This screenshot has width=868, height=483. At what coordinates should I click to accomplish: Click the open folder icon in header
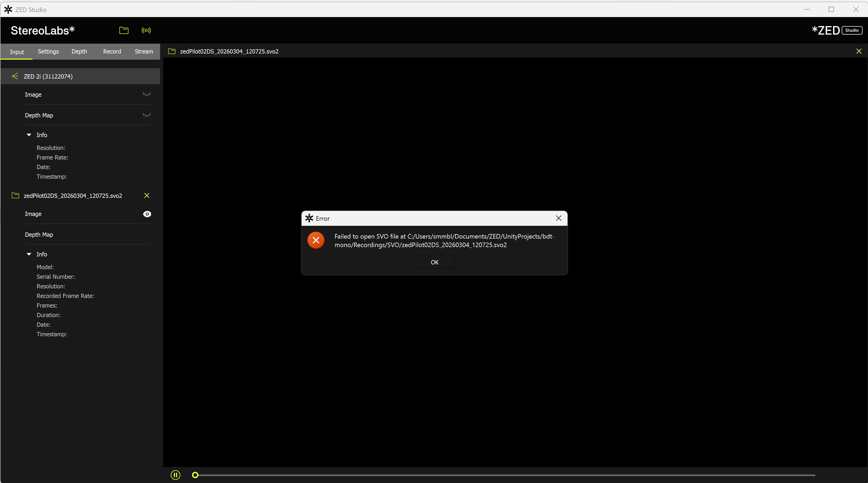point(124,30)
